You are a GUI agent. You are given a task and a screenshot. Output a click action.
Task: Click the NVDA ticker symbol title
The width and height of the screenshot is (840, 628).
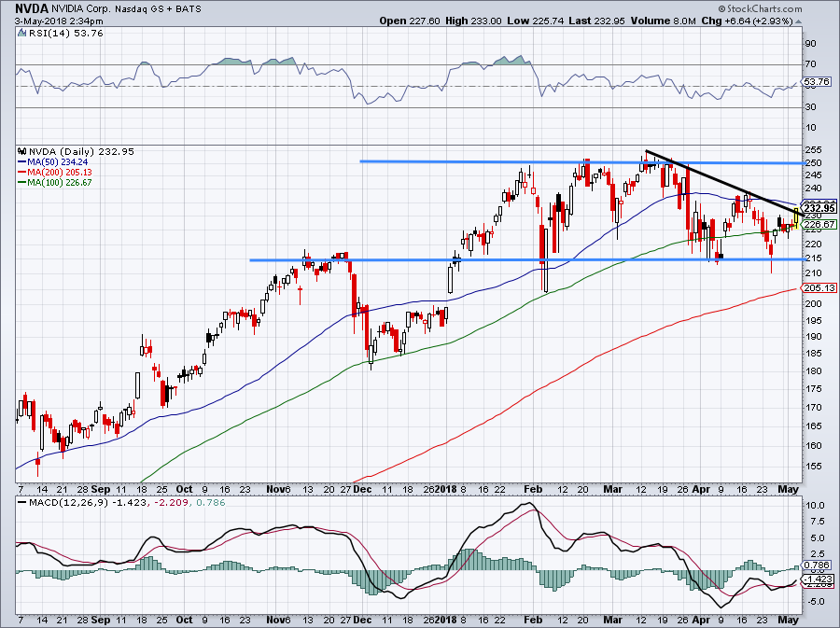click(x=32, y=8)
